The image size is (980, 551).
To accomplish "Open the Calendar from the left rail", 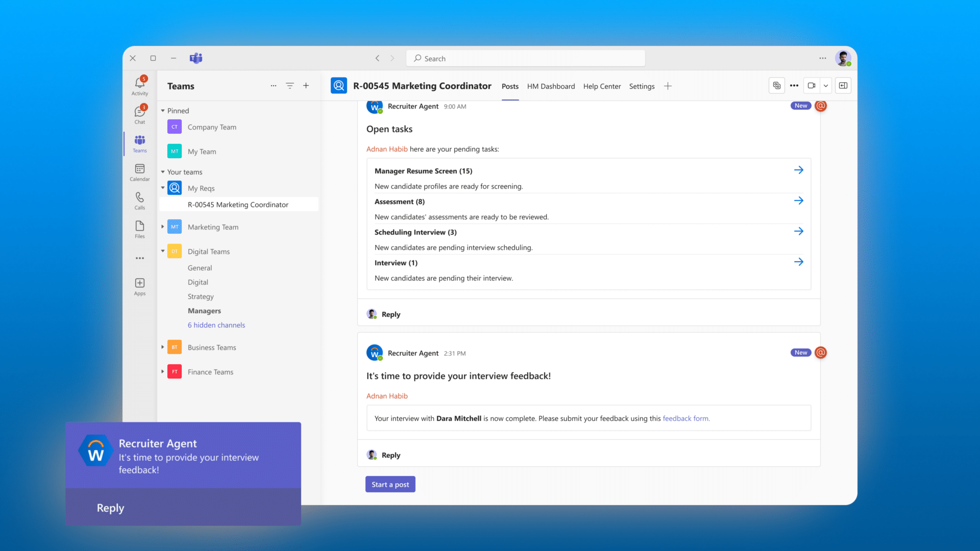I will point(139,172).
